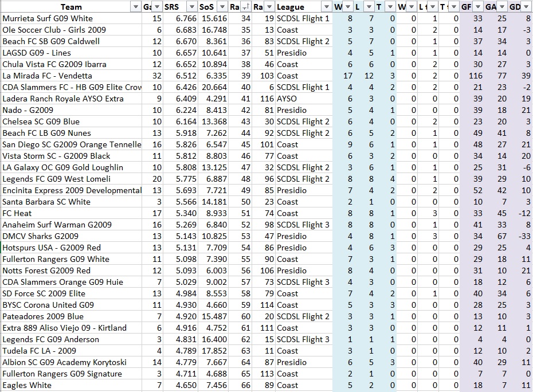
Task: Open the GF column filter arrow
Action: pos(477,7)
